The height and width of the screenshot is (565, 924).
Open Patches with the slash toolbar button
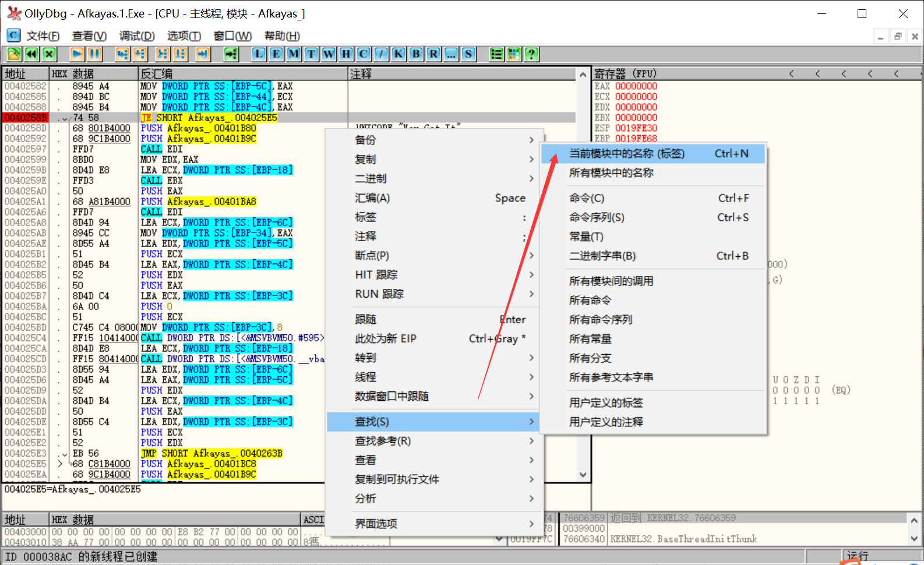pyautogui.click(x=381, y=54)
